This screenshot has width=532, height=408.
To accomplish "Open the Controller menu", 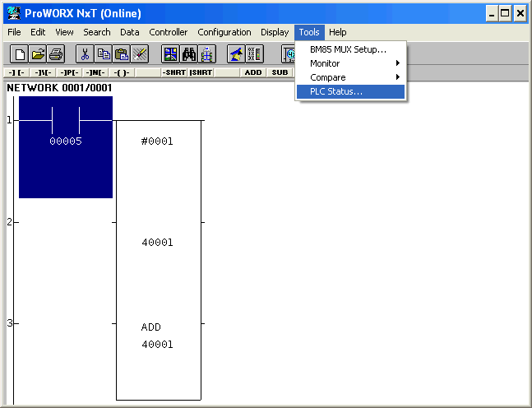I will pos(169,32).
